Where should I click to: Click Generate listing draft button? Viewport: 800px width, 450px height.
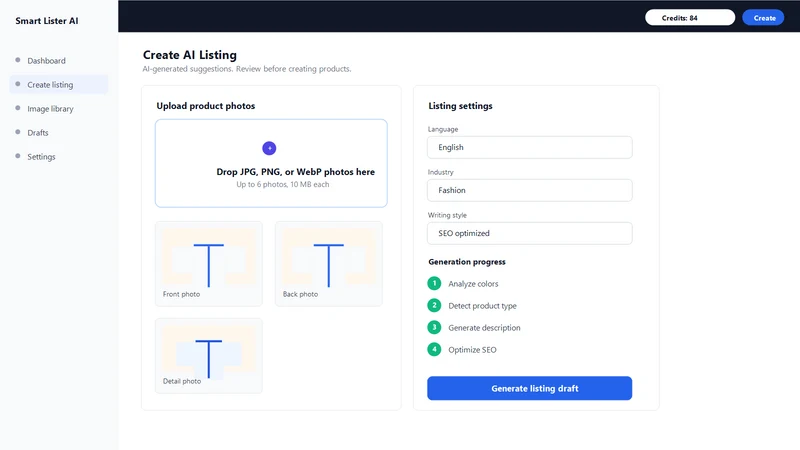click(x=530, y=388)
